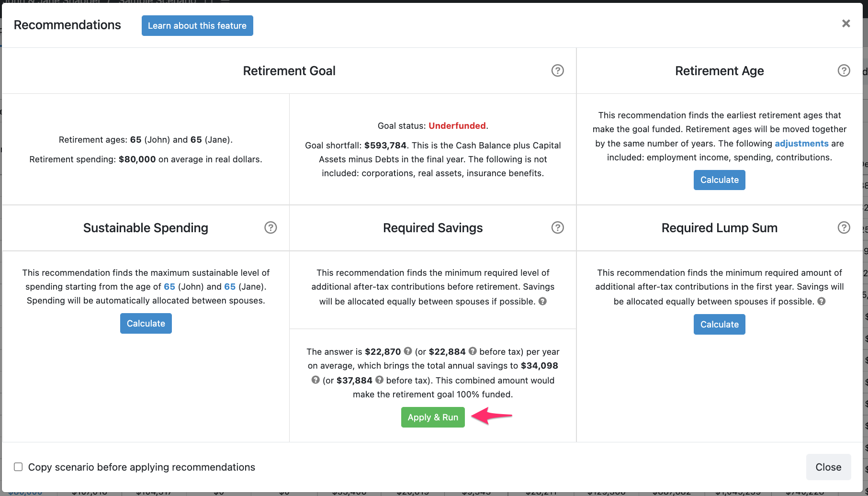Screen dimensions: 868x496
Task: Calculate maximum sustainable spending
Action: point(146,323)
